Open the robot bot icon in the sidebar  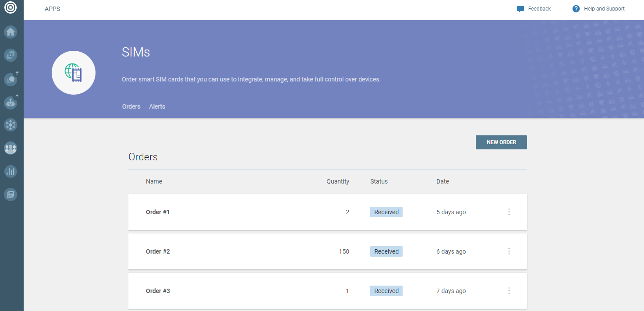pos(11,103)
